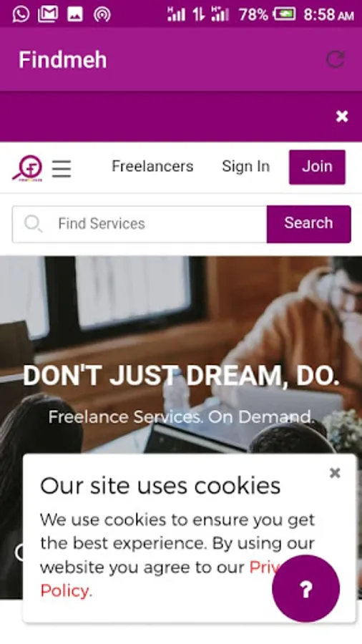Screen dimensions: 362x644
Task: Close the cookies notice popup
Action: point(335,473)
